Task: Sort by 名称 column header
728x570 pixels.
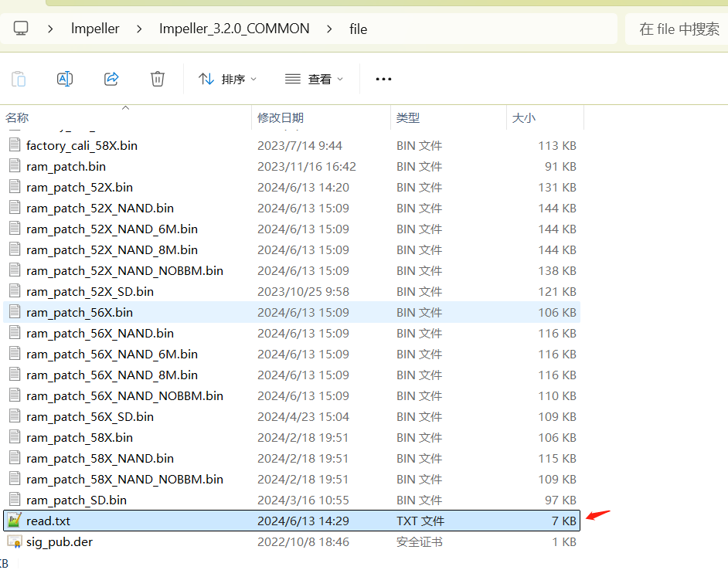Action: (x=17, y=117)
